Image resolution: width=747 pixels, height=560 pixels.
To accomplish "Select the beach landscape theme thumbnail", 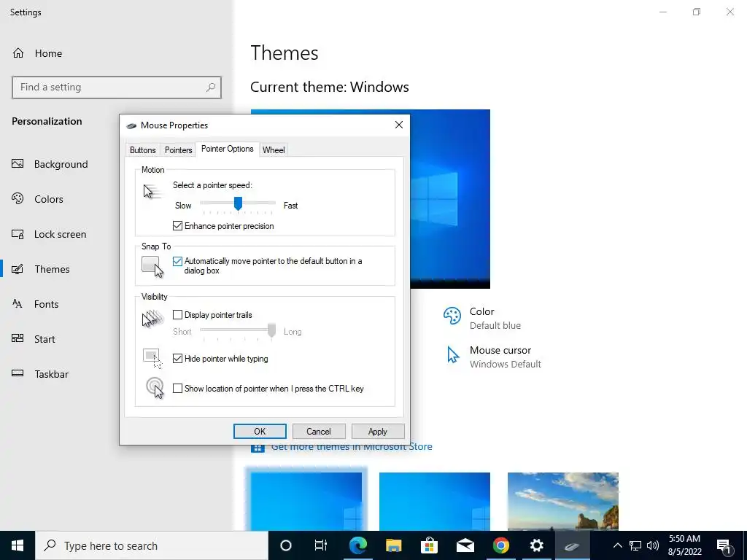I will tap(563, 501).
